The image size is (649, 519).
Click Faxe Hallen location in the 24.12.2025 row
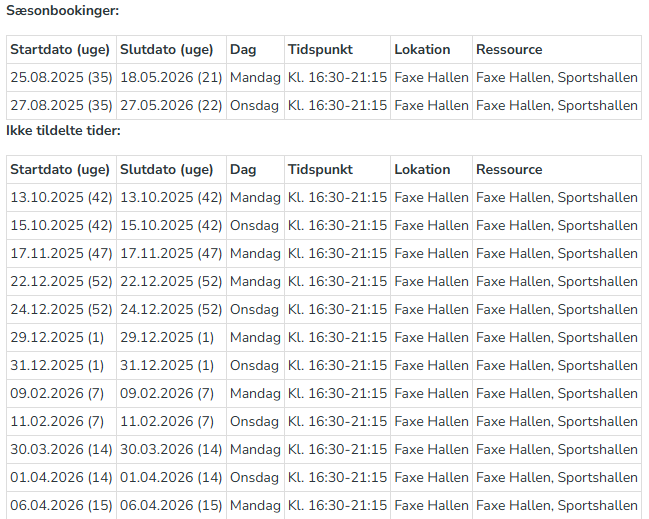coord(431,309)
